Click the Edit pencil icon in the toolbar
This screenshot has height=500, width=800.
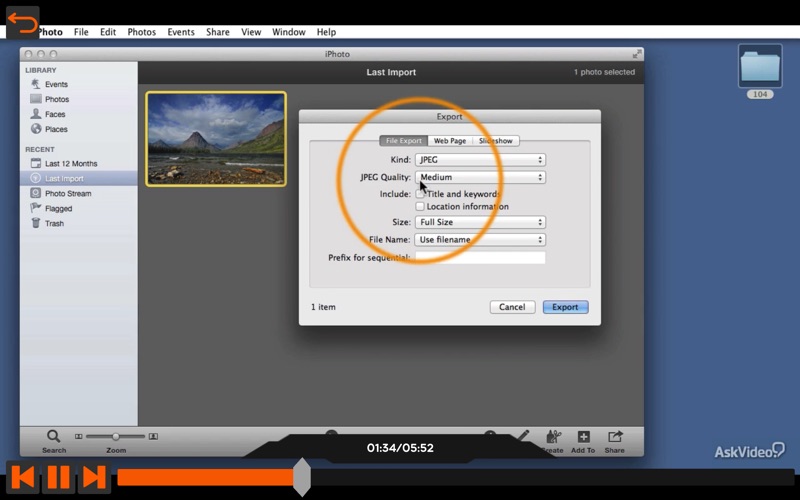pos(523,435)
